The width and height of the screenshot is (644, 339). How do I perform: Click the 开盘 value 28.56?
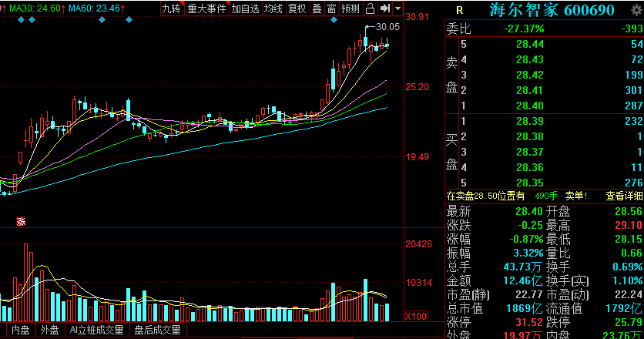click(x=629, y=212)
